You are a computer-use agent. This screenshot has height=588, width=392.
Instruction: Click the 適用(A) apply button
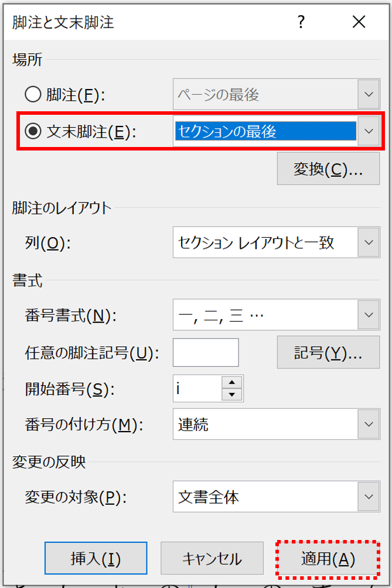point(328,559)
